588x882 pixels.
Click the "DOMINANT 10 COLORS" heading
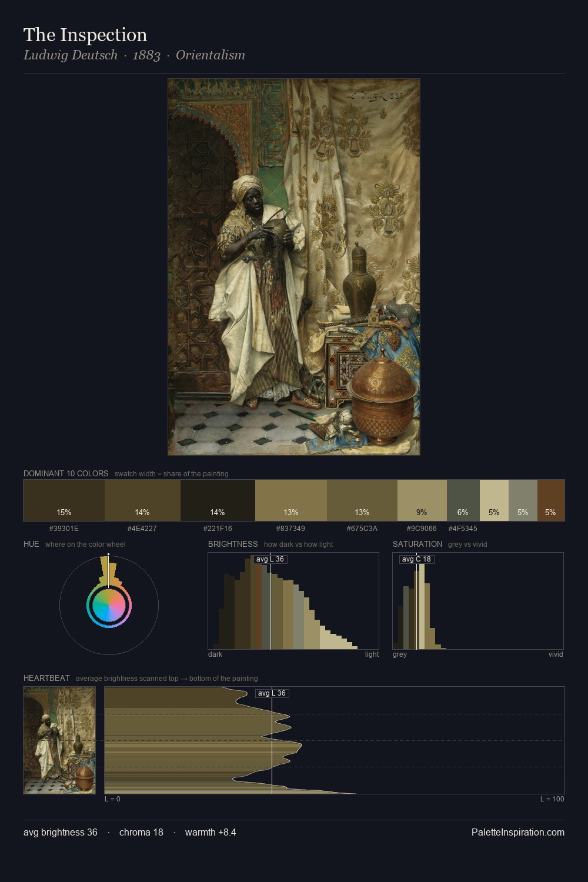point(66,473)
